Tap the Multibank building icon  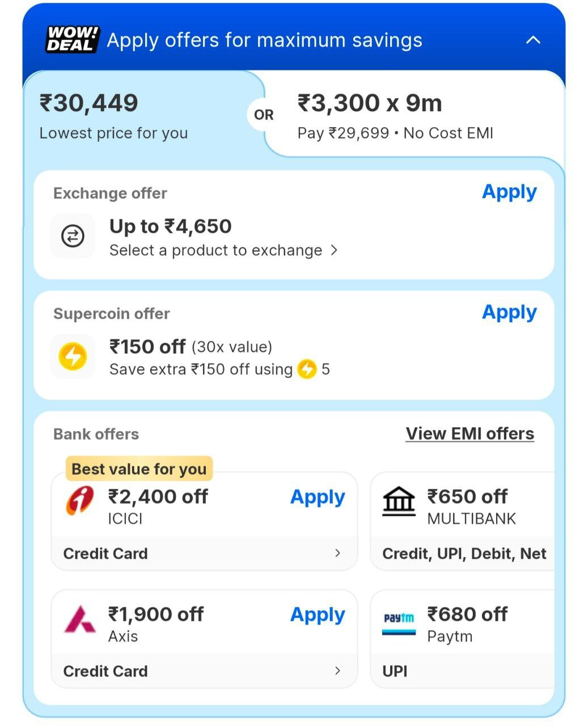coord(399,501)
